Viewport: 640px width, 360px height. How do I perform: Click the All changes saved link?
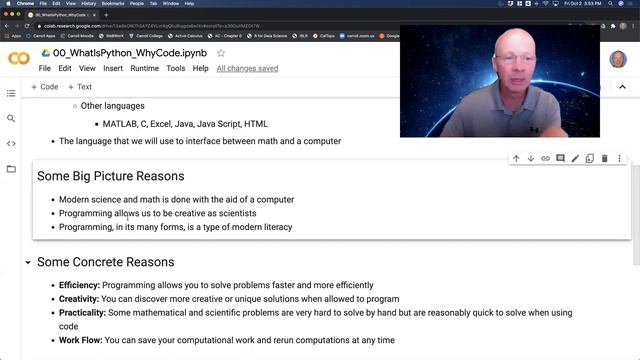247,68
